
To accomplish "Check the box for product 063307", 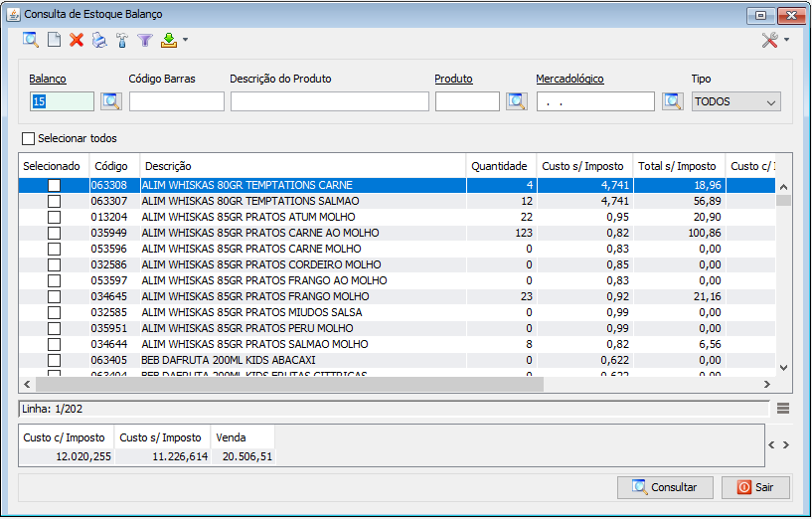I will click(x=54, y=201).
